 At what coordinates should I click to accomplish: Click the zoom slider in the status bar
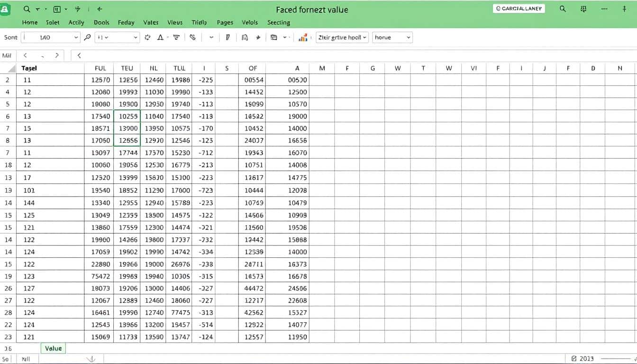coord(616,359)
